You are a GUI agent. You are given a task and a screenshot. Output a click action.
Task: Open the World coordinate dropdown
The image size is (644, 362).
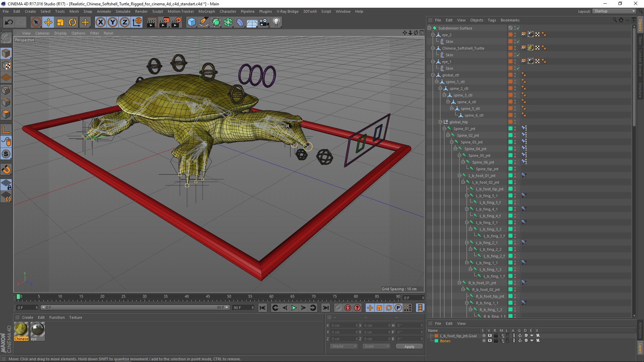point(344,346)
